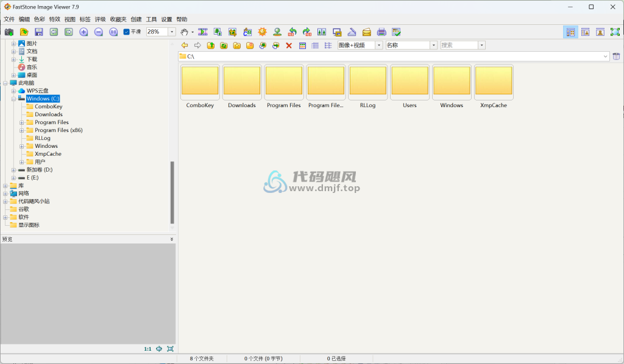Open the crop board tool
The image size is (624, 364).
point(232,32)
